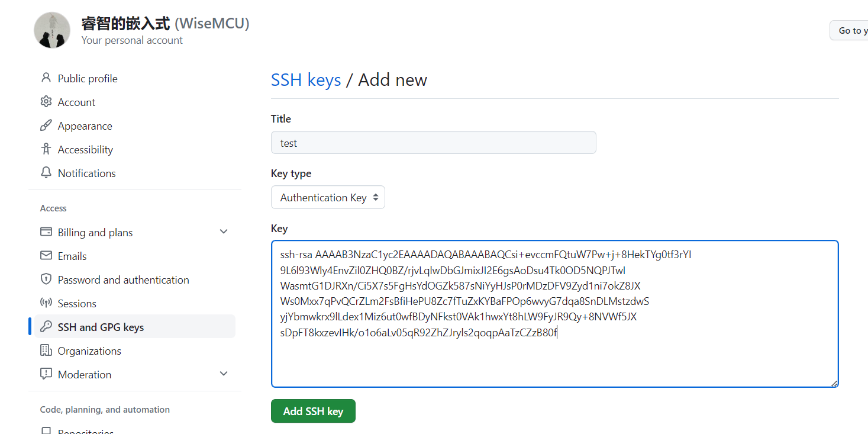
Task: Go to Billing and plans
Action: coord(95,233)
